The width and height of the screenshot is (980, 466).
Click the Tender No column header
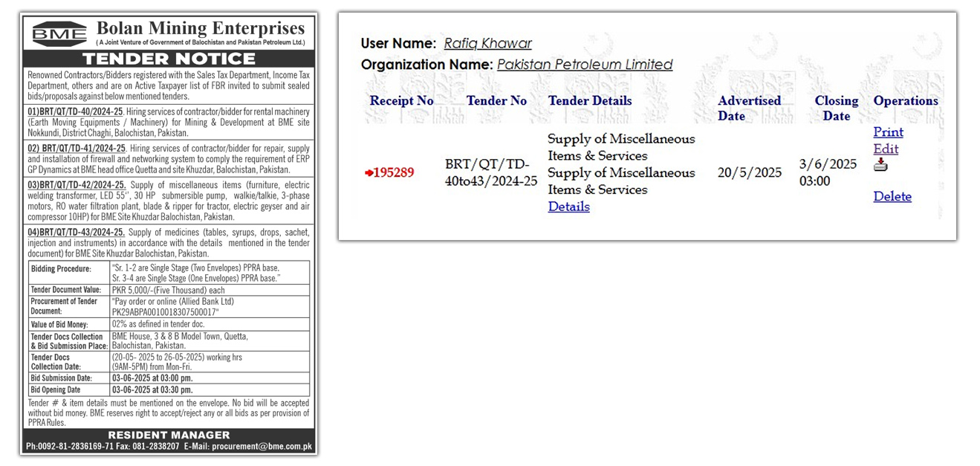pyautogui.click(x=496, y=101)
